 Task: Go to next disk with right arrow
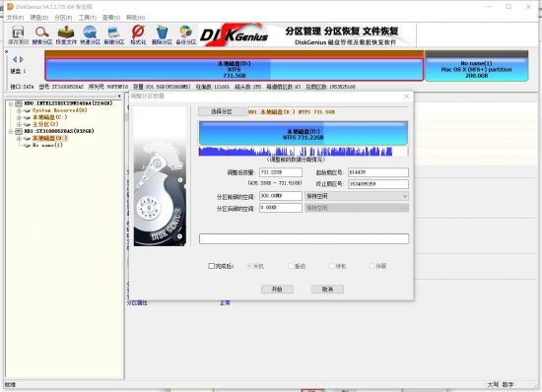point(22,59)
